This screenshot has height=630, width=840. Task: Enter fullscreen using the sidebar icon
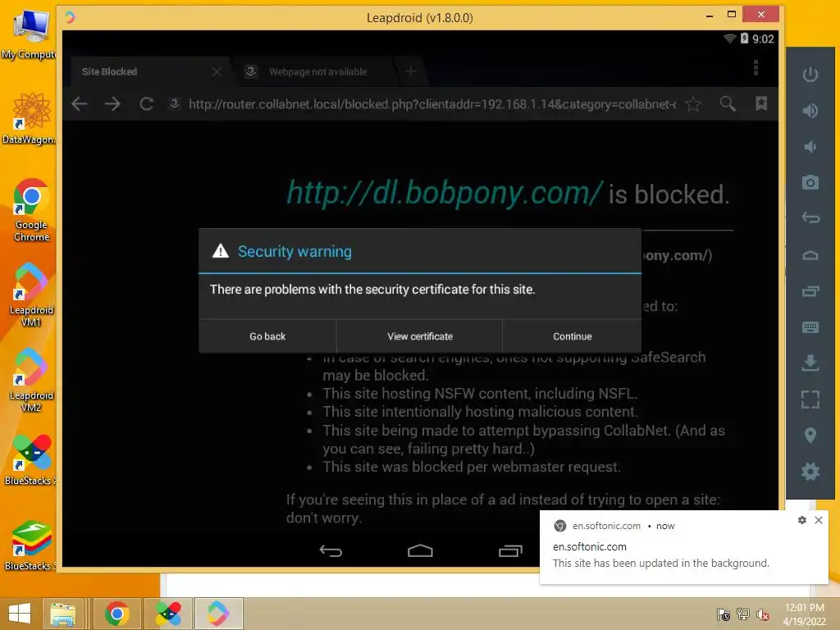pos(810,399)
